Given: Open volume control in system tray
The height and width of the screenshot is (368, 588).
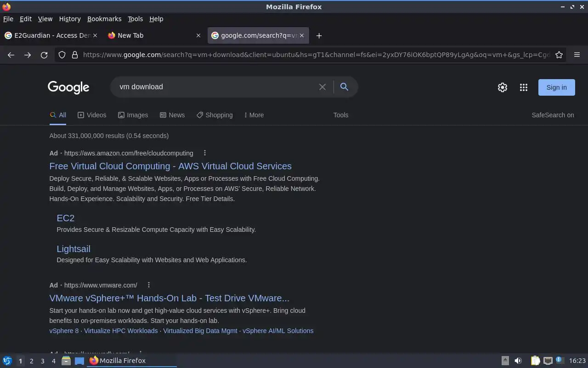Looking at the screenshot, I should (x=518, y=361).
